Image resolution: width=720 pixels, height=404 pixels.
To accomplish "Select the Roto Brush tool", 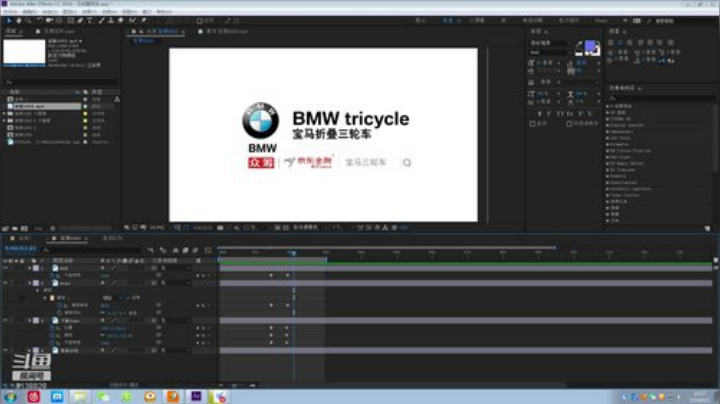I will (x=132, y=21).
